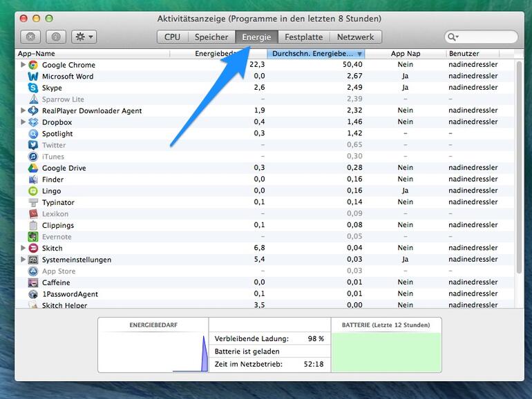Select the Google Drive icon
Viewport: 532px width, 399px height.
pos(33,168)
